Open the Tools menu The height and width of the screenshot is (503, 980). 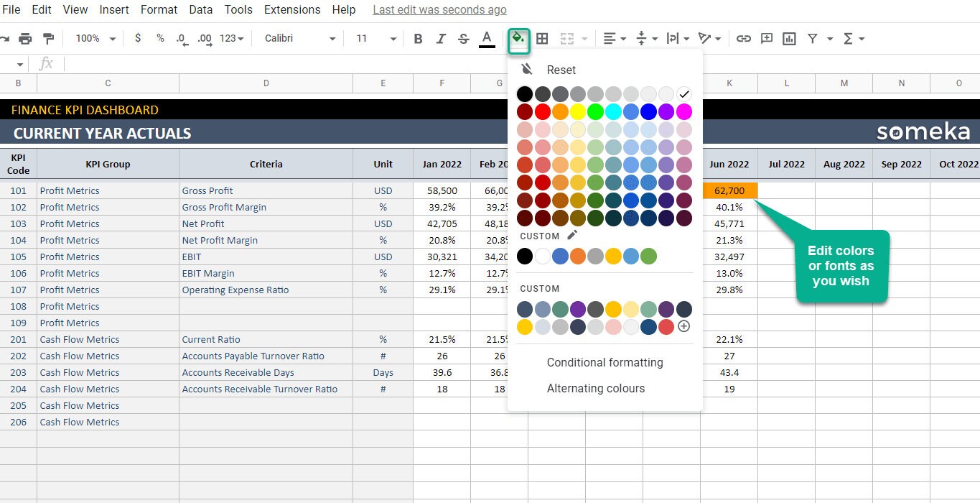(238, 10)
